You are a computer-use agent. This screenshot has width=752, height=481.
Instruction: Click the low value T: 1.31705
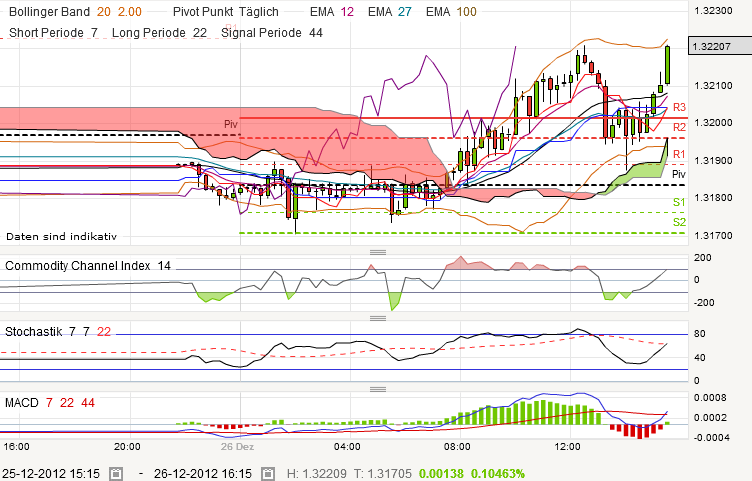tap(382, 474)
